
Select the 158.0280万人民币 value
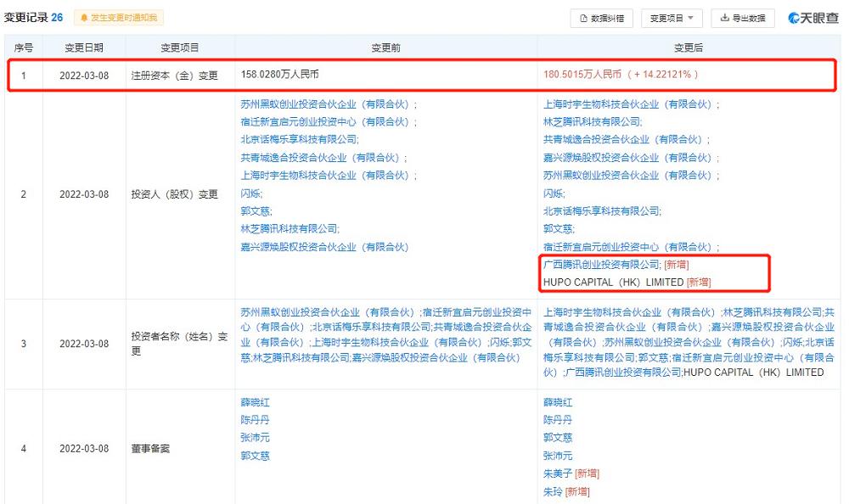pyautogui.click(x=279, y=74)
